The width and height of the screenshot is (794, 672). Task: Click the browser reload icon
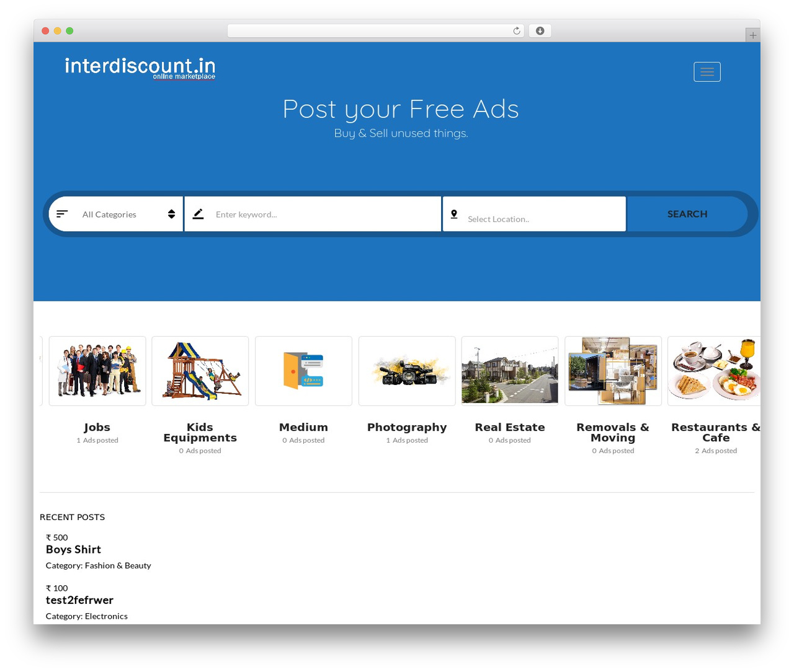[516, 31]
